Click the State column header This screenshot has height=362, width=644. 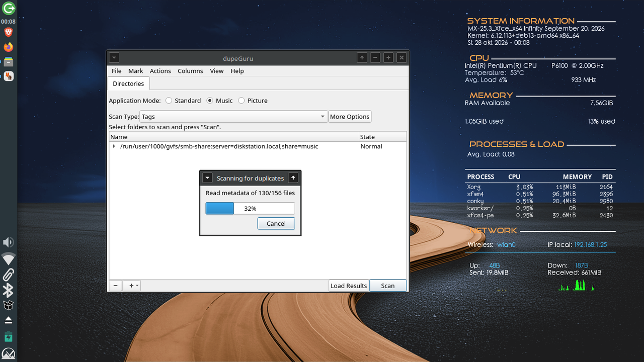tap(382, 137)
